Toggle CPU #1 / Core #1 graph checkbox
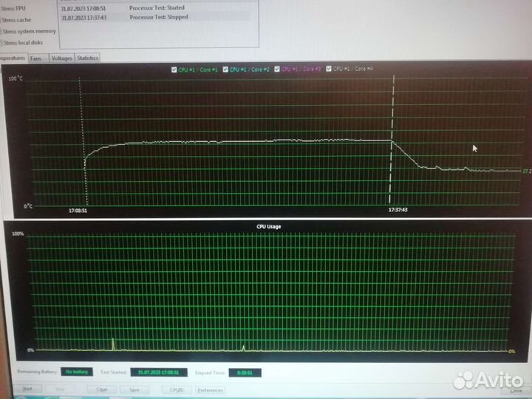This screenshot has width=532, height=399. pyautogui.click(x=174, y=69)
